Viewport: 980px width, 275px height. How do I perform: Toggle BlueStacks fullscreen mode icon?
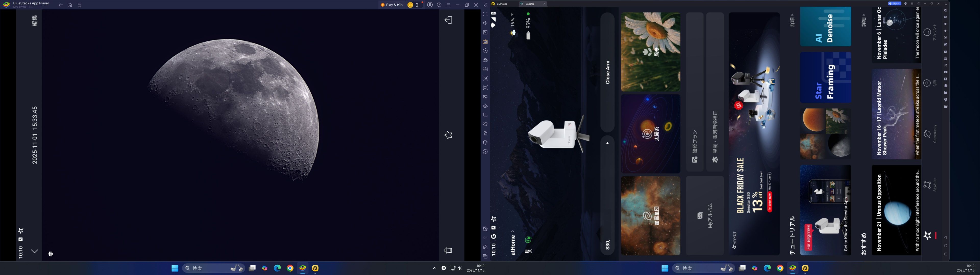pyautogui.click(x=485, y=14)
